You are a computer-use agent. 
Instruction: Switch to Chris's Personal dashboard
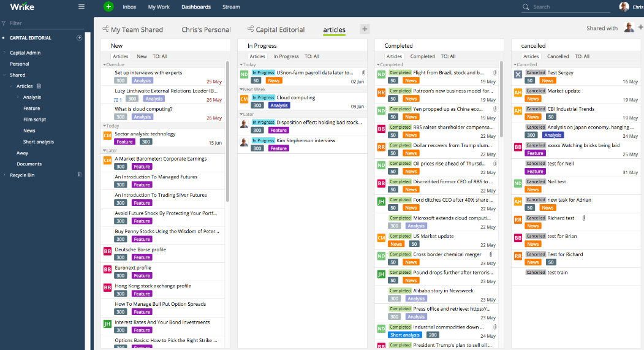206,29
